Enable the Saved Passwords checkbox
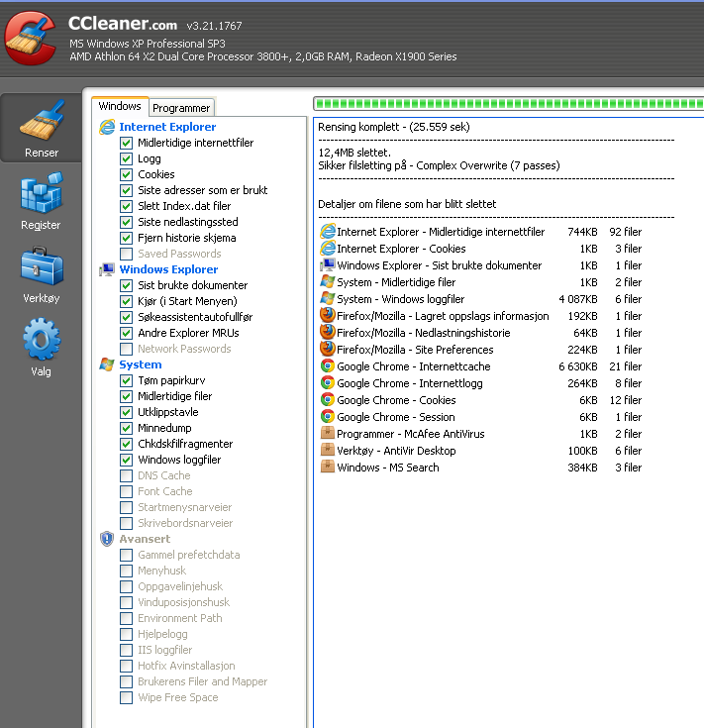Viewport: 704px width, 728px height. tap(126, 254)
